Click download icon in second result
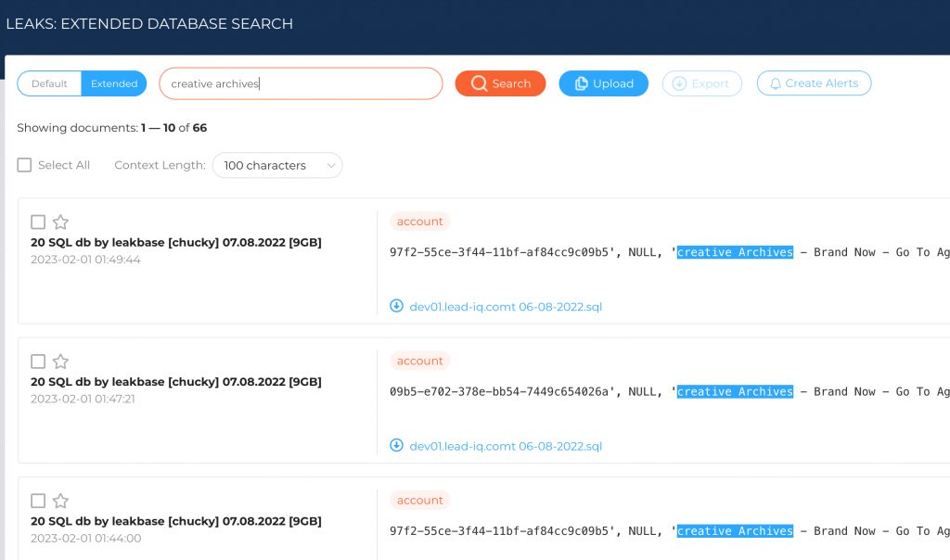This screenshot has height=560, width=950. [397, 445]
